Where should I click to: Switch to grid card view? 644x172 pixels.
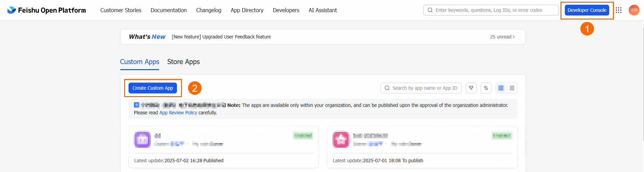click(x=501, y=88)
